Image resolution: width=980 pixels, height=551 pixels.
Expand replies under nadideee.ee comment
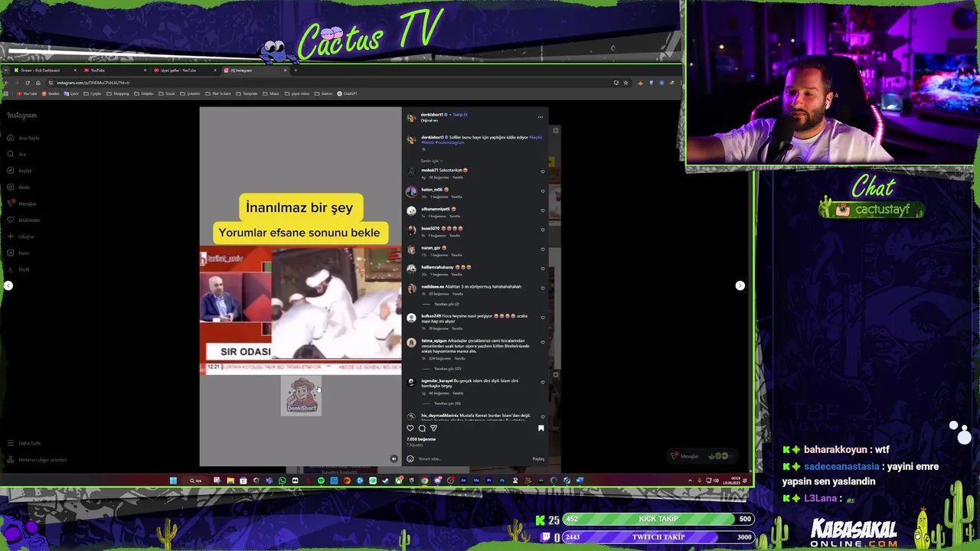pyautogui.click(x=446, y=304)
